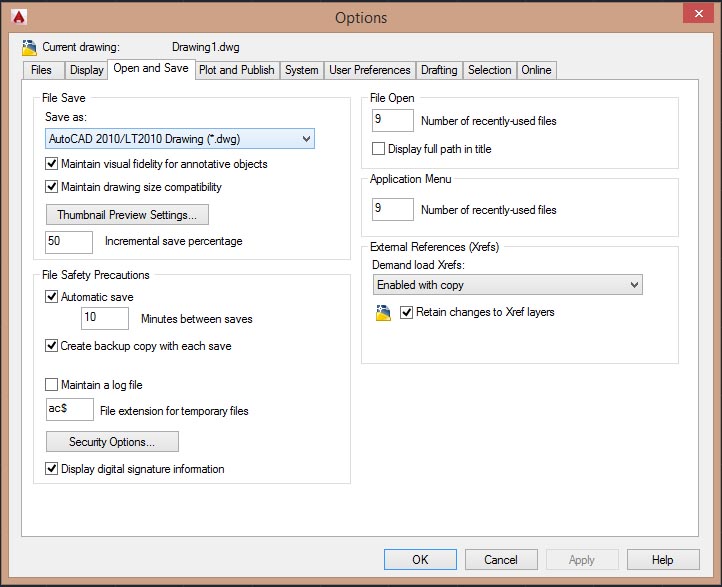Click the Incremental save percentage field

click(69, 242)
